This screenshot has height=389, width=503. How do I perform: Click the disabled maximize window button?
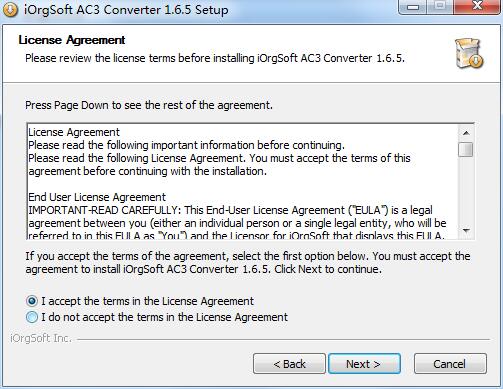(441, 7)
